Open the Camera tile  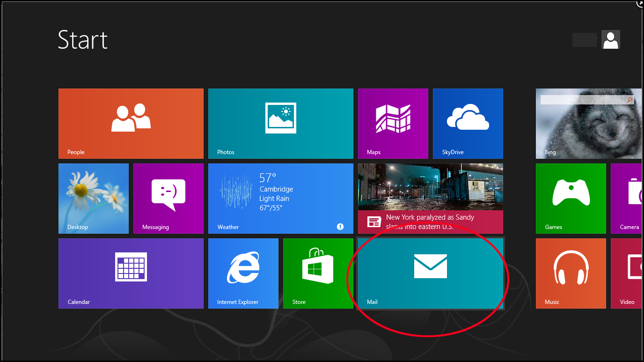click(x=627, y=199)
